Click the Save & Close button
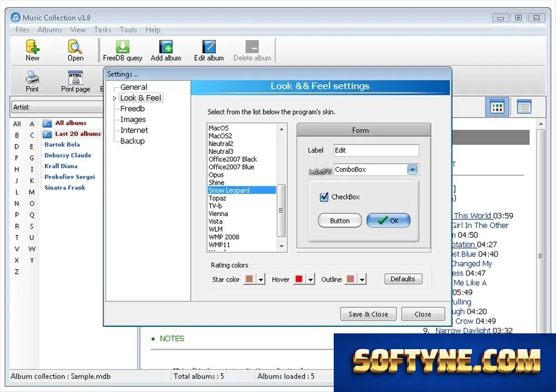The width and height of the screenshot is (556, 392). pyautogui.click(x=368, y=314)
